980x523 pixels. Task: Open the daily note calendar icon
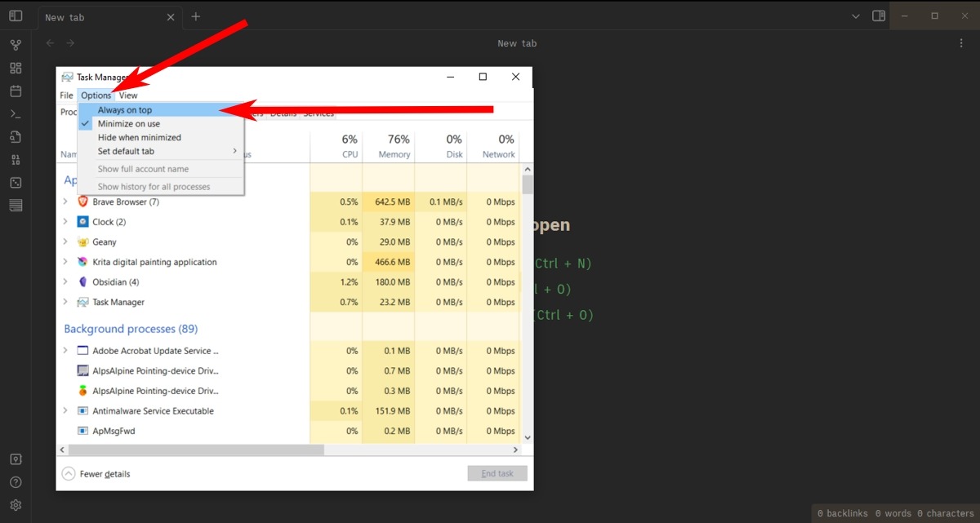pyautogui.click(x=16, y=91)
